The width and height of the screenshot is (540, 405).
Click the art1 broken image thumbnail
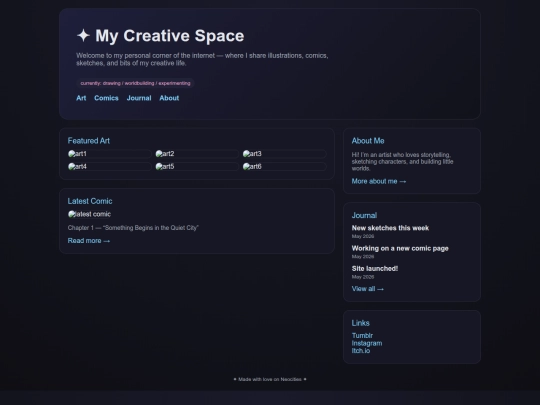tap(110, 154)
